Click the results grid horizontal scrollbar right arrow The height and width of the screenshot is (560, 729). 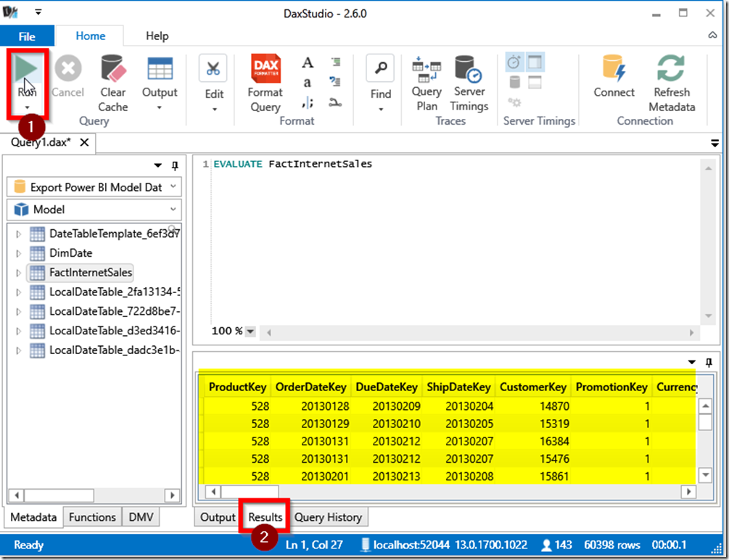[688, 491]
